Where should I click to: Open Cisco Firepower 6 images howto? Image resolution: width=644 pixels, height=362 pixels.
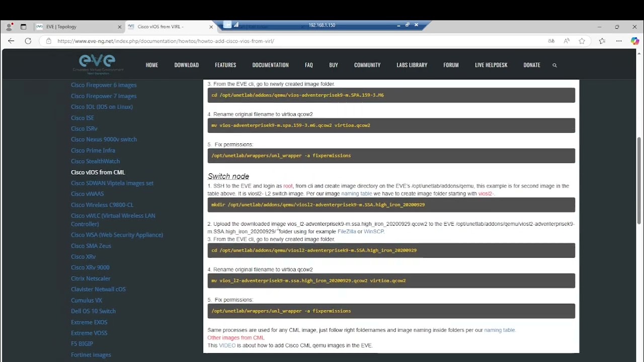(x=104, y=85)
